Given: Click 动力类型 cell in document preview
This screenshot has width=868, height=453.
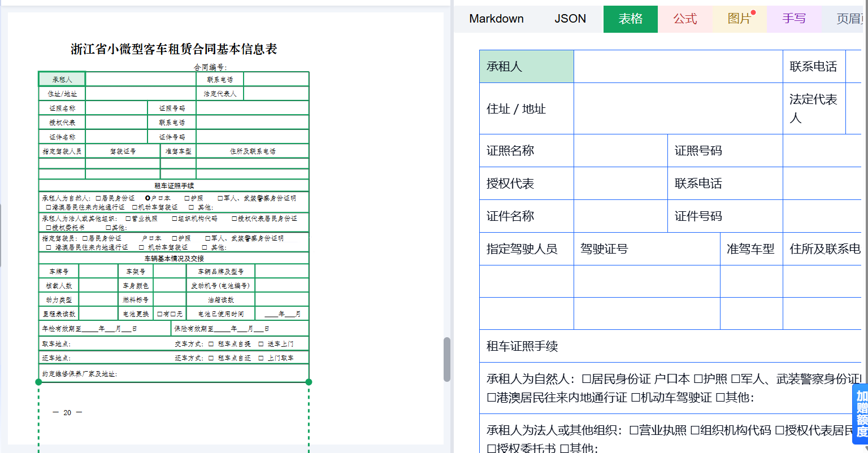Looking at the screenshot, I should pos(59,299).
